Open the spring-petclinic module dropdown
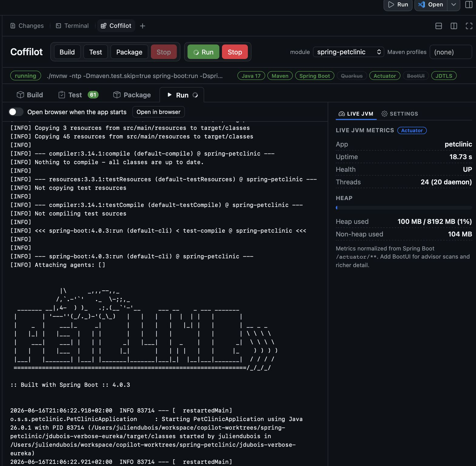476x466 pixels. pyautogui.click(x=348, y=52)
